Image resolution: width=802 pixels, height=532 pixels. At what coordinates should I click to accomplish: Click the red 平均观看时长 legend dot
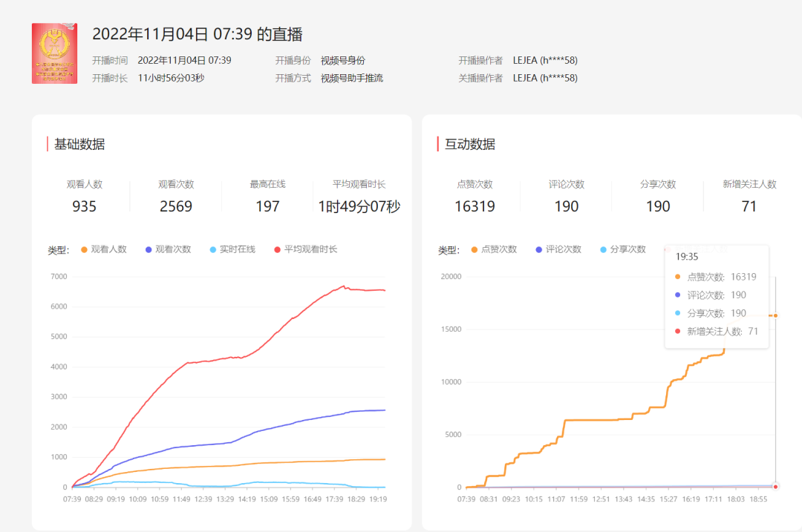[276, 249]
